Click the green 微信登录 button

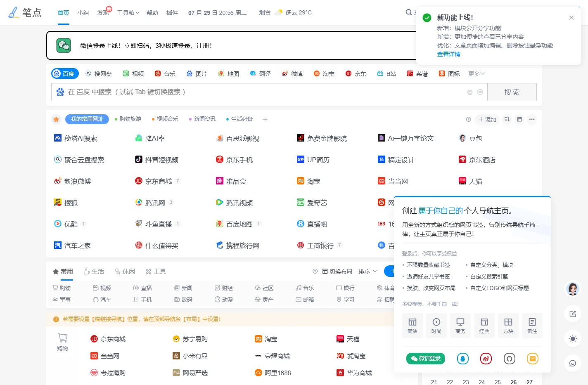pyautogui.click(x=426, y=359)
